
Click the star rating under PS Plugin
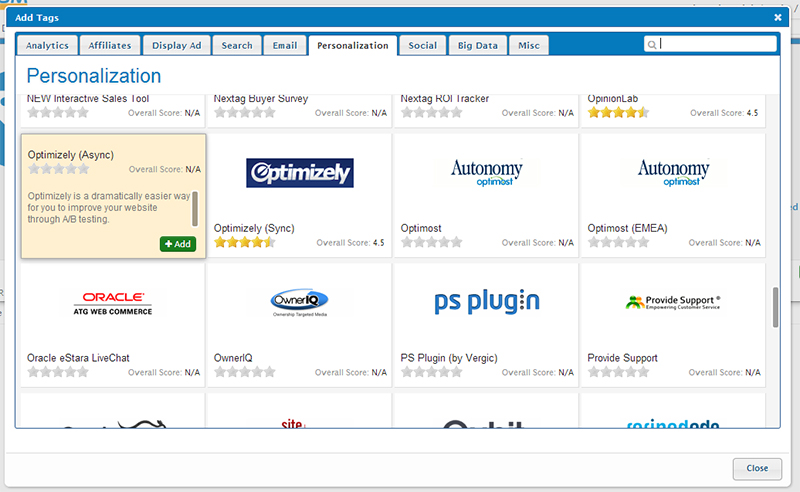pyautogui.click(x=431, y=372)
